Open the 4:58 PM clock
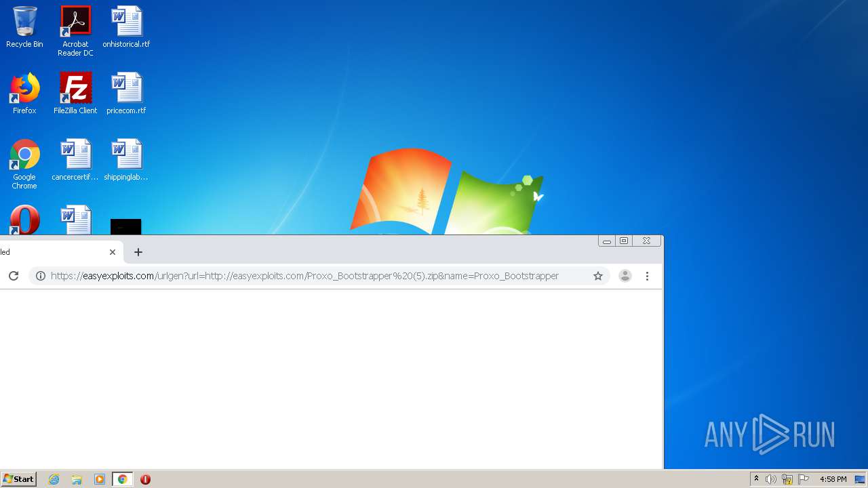This screenshot has width=868, height=488. pyautogui.click(x=833, y=479)
